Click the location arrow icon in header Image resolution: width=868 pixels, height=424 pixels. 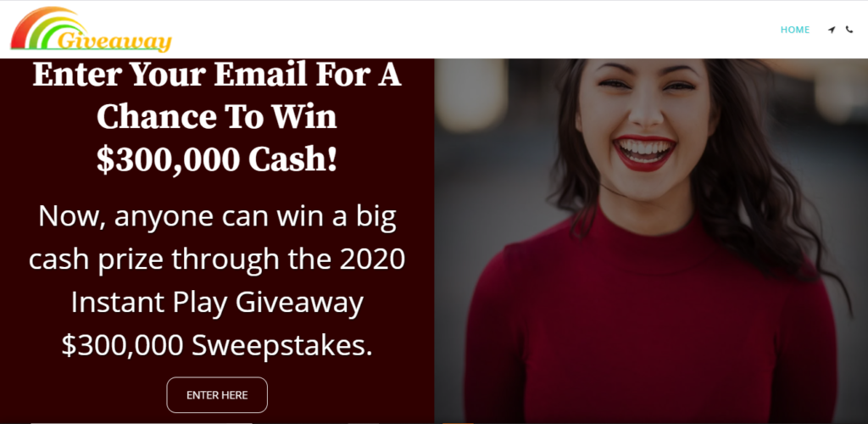click(x=832, y=30)
